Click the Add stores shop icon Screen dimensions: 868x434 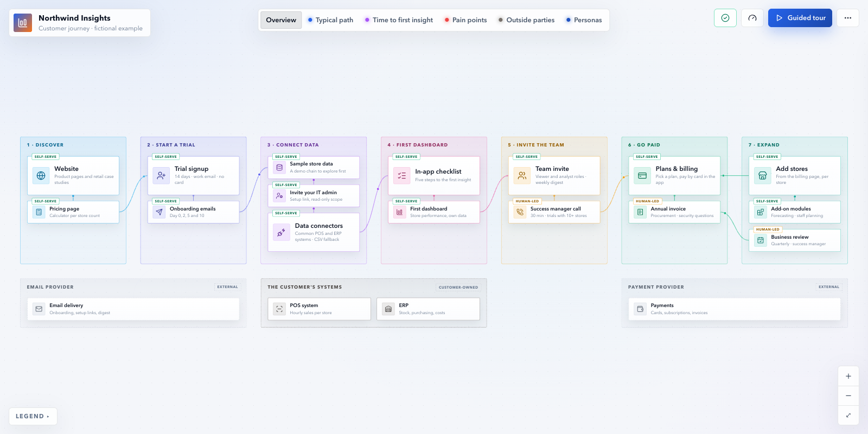click(763, 176)
